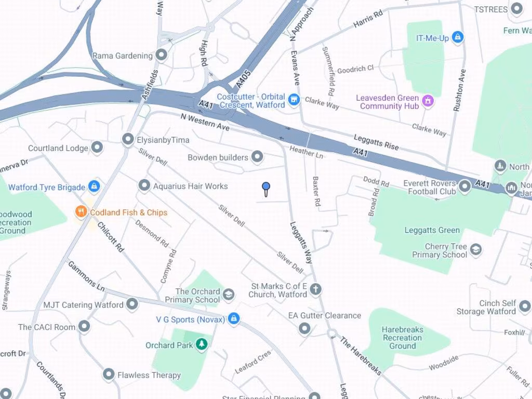The width and height of the screenshot is (532, 399).
Task: Click the Rama Gardening location pin
Action: pyautogui.click(x=161, y=55)
